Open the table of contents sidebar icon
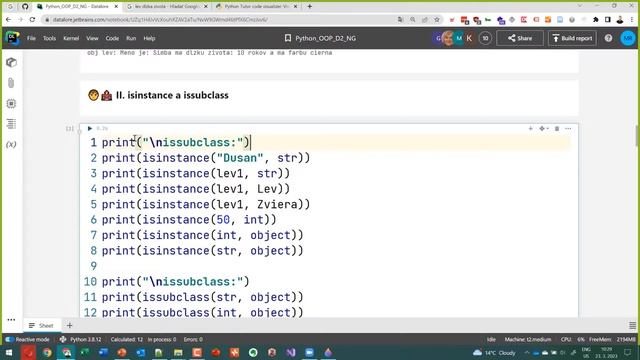The image size is (640, 360). (11, 124)
